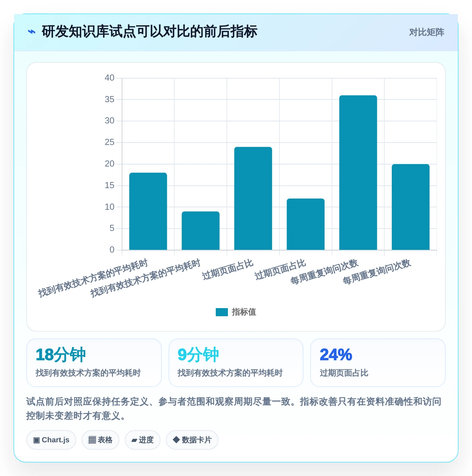Open the 9分钟 metric card
The width and height of the screenshot is (472, 476).
pos(236,363)
